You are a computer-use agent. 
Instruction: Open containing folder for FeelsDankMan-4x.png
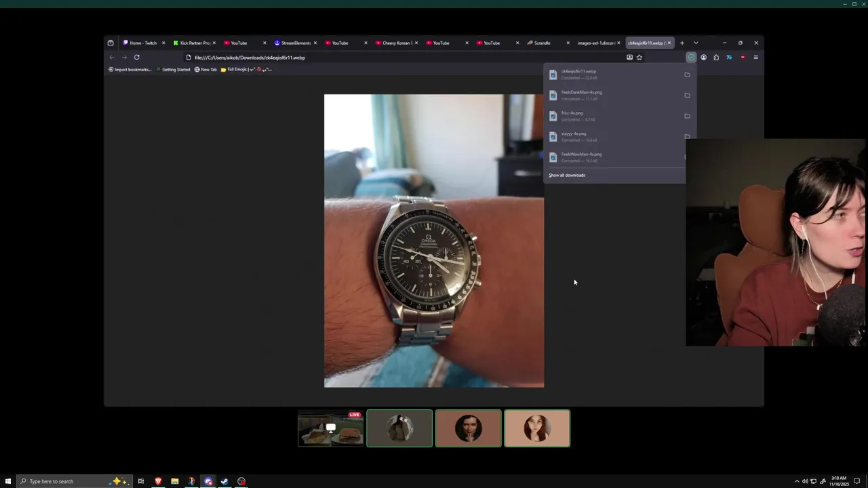[687, 96]
